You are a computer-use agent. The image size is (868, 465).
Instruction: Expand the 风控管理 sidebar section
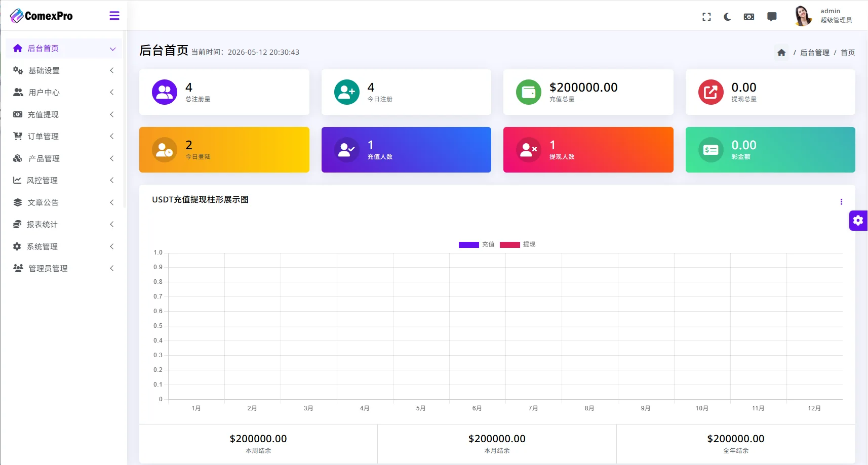point(64,180)
